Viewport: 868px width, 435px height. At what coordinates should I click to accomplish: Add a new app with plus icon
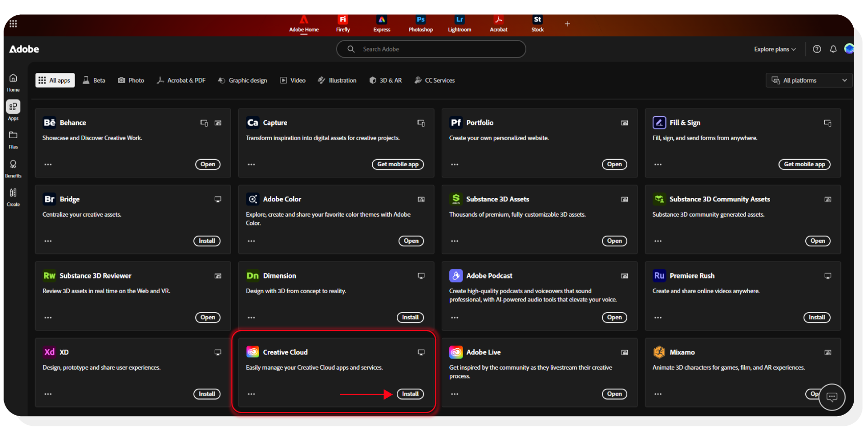[x=567, y=24]
